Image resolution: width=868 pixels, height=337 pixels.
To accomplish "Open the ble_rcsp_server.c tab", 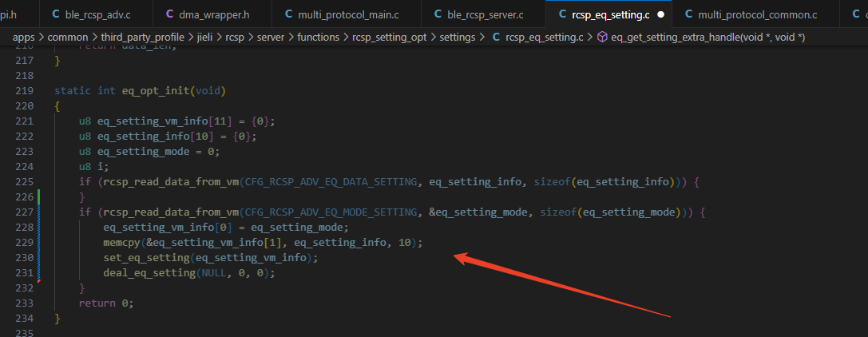I will [x=483, y=14].
